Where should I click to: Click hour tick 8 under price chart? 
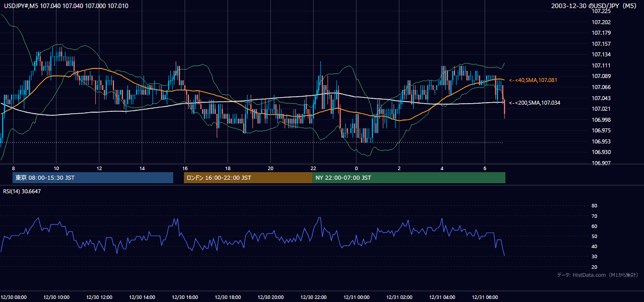tap(14, 168)
